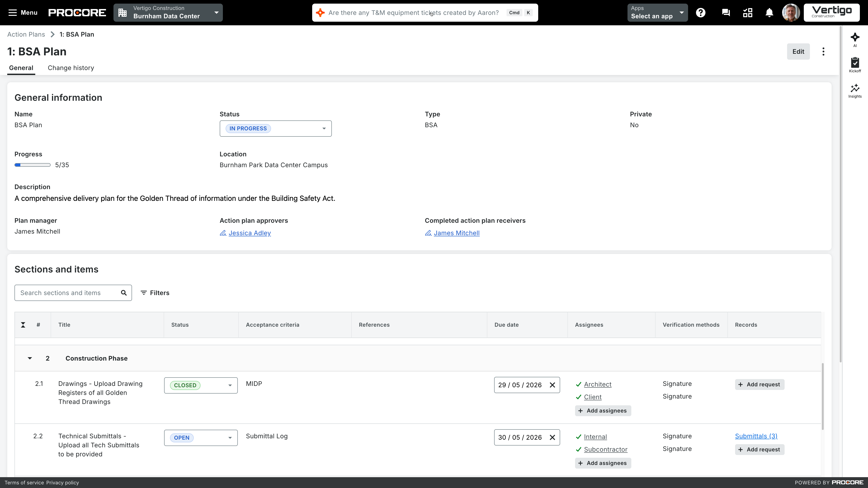Screen dimensions: 868x488
Task: Open the James Mitchell receiver link
Action: (457, 233)
